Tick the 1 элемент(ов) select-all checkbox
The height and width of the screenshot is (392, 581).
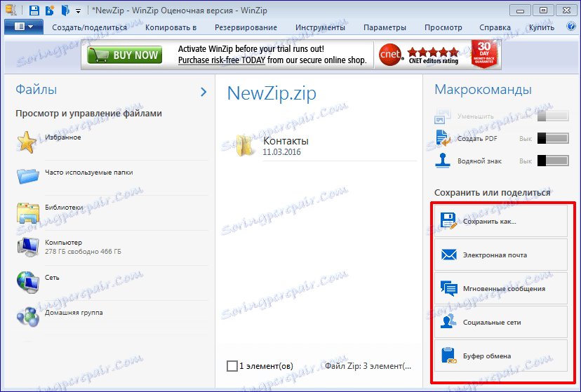tap(232, 366)
